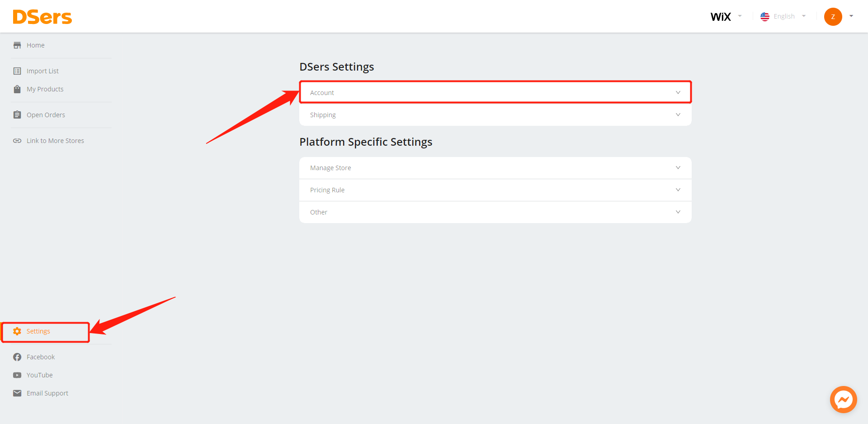Click the Account row label

322,93
